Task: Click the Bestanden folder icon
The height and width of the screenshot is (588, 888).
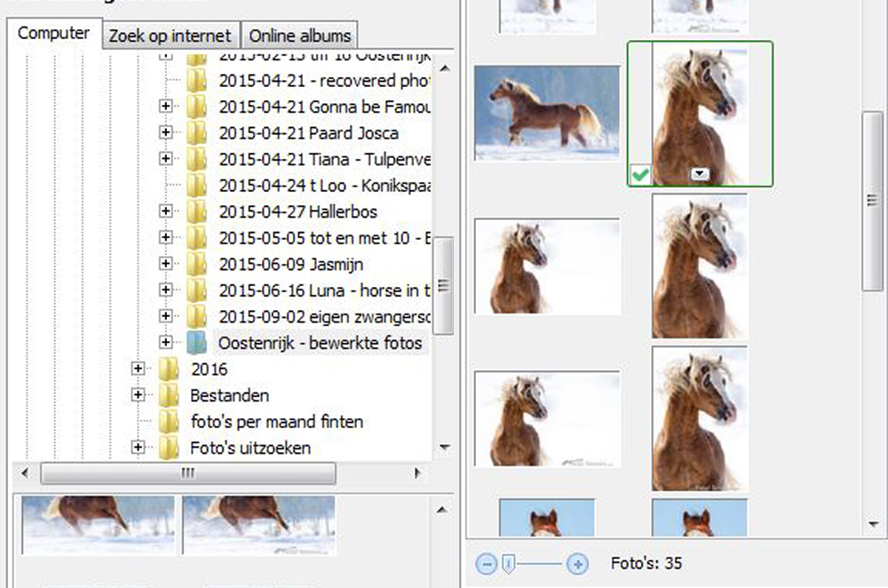Action: point(169,395)
